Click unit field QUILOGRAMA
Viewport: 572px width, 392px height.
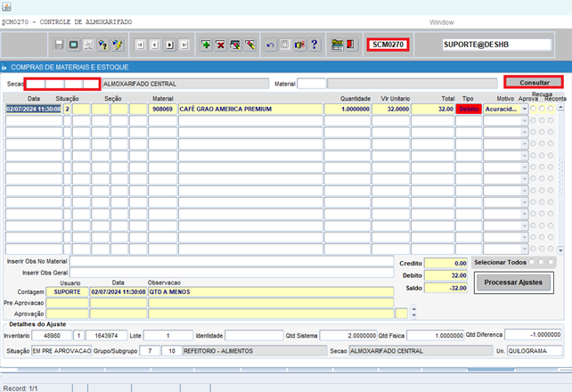tap(535, 351)
